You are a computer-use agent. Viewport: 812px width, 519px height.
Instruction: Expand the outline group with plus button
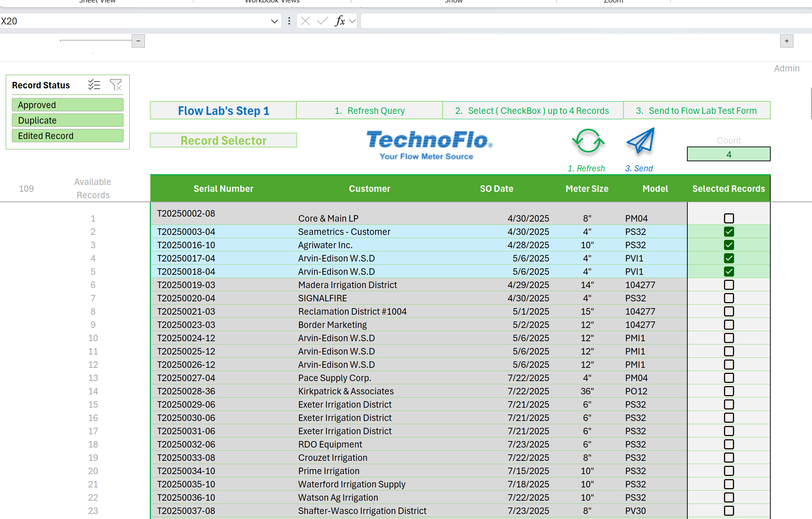787,41
